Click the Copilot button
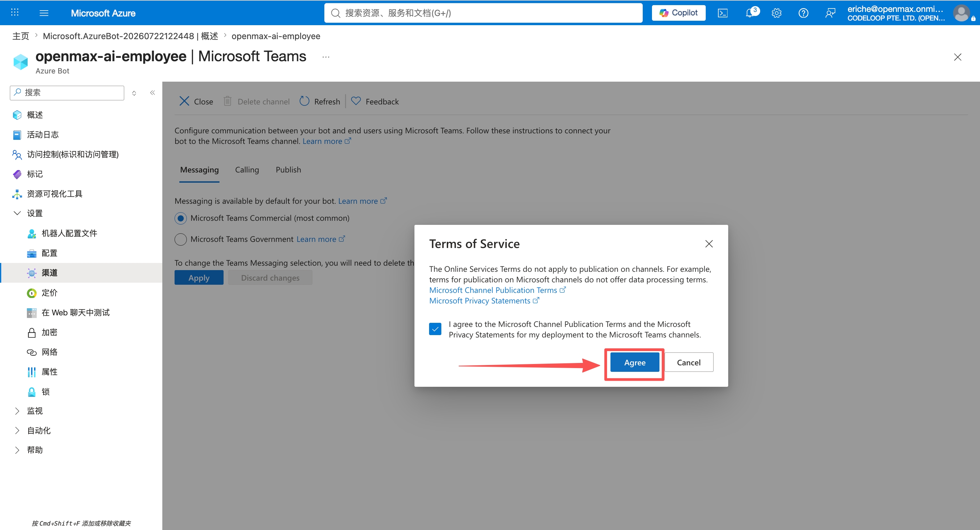The image size is (980, 530). pyautogui.click(x=678, y=13)
